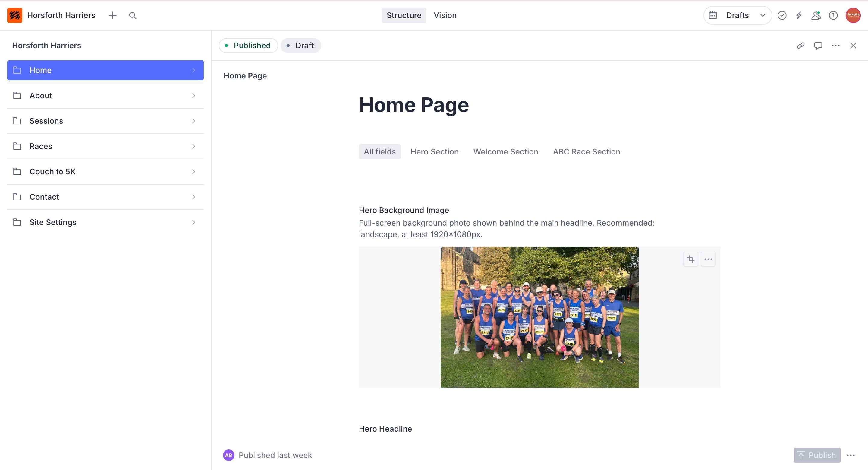Expand Site Settings chevron
Viewport: 868px width, 470px height.
pyautogui.click(x=194, y=222)
